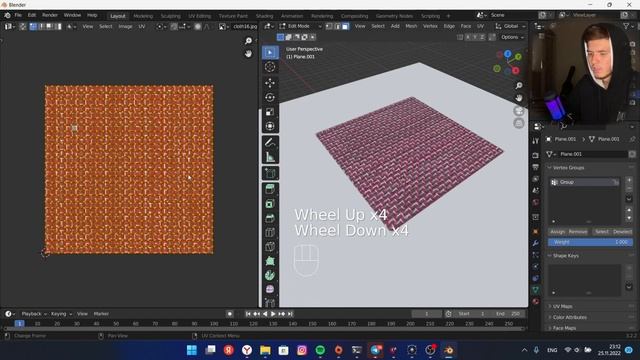Screen dimensions: 640x360
Task: Switch to the Modeling workspace tab
Action: point(143,16)
